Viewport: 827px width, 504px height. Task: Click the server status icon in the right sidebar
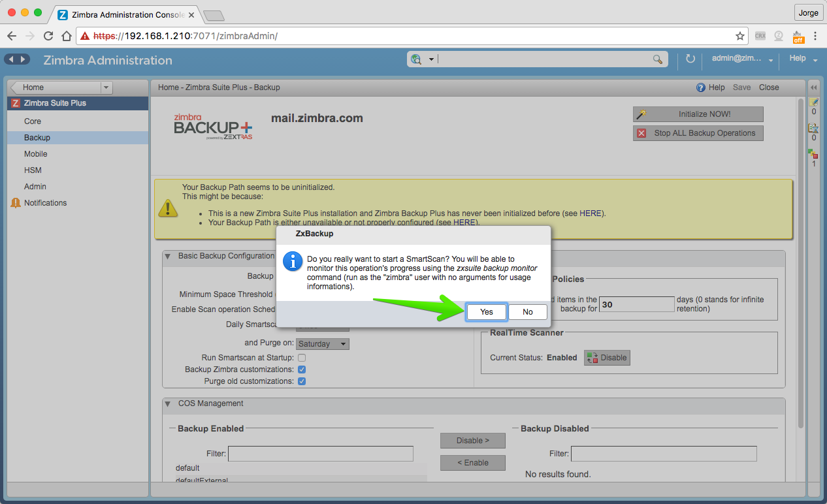pos(813,154)
